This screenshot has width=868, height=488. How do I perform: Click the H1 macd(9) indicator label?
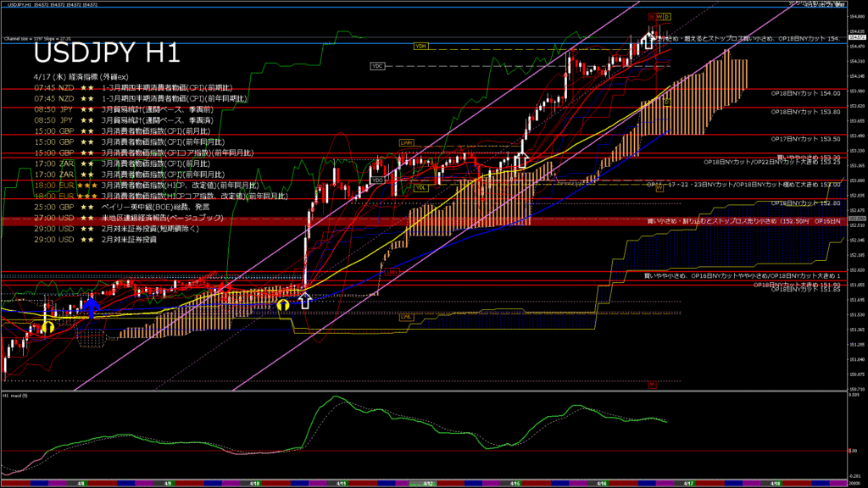coord(19,396)
